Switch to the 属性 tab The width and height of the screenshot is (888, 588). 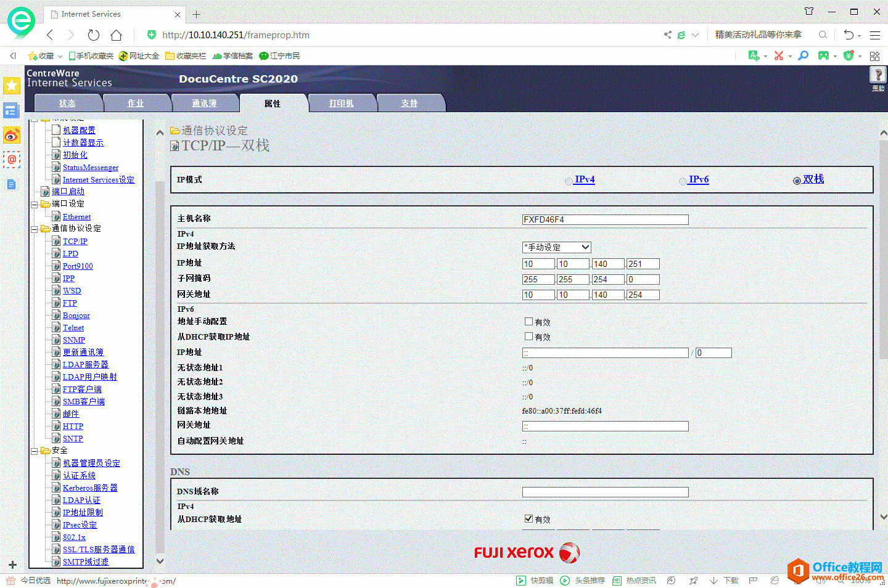click(273, 104)
